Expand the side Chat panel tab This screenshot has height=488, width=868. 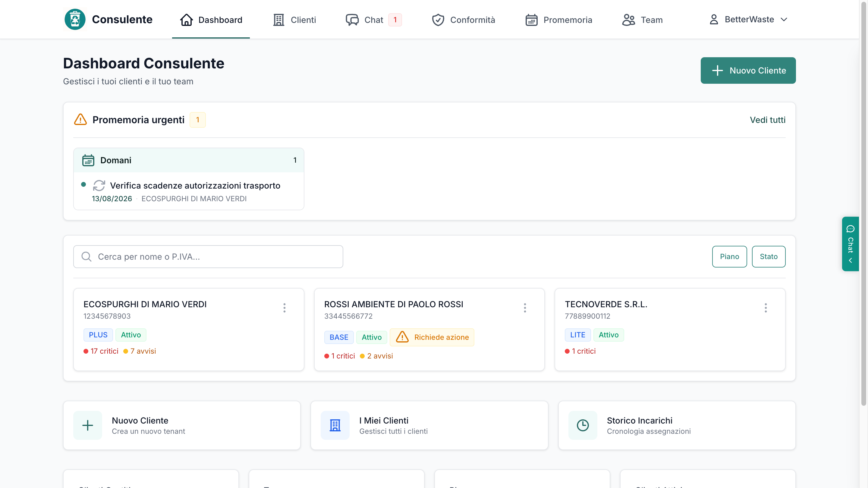point(850,244)
